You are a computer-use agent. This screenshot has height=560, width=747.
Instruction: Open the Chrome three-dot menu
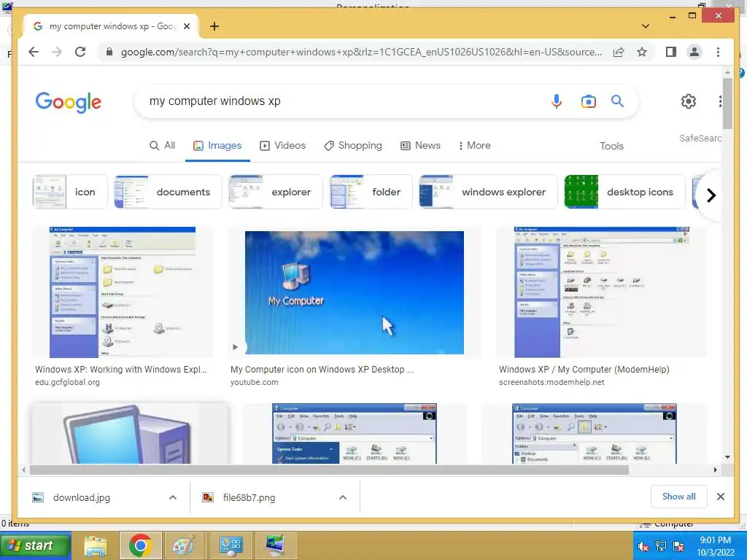718,52
